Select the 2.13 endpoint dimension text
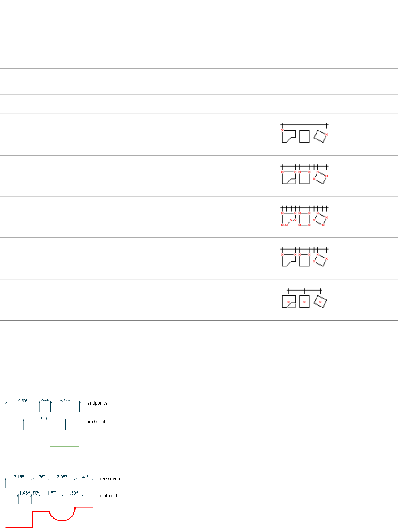Image resolution: width=398 pixels, height=532 pixels. click(19, 477)
